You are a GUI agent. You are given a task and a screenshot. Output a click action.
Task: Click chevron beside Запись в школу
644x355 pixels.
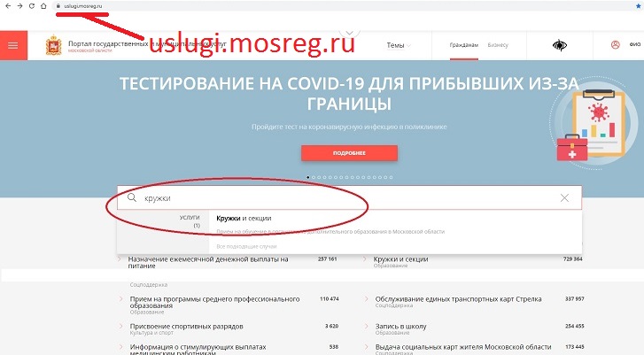click(x=366, y=326)
